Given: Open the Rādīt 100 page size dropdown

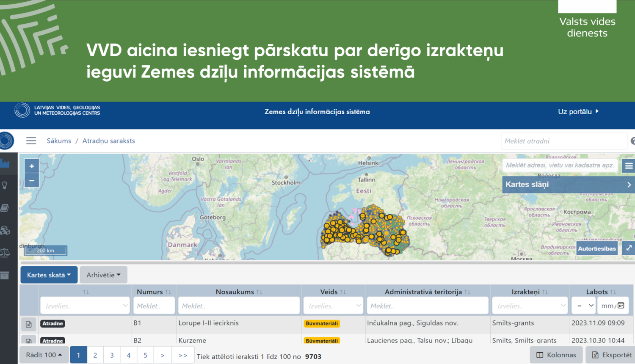Looking at the screenshot, I should 44,355.
